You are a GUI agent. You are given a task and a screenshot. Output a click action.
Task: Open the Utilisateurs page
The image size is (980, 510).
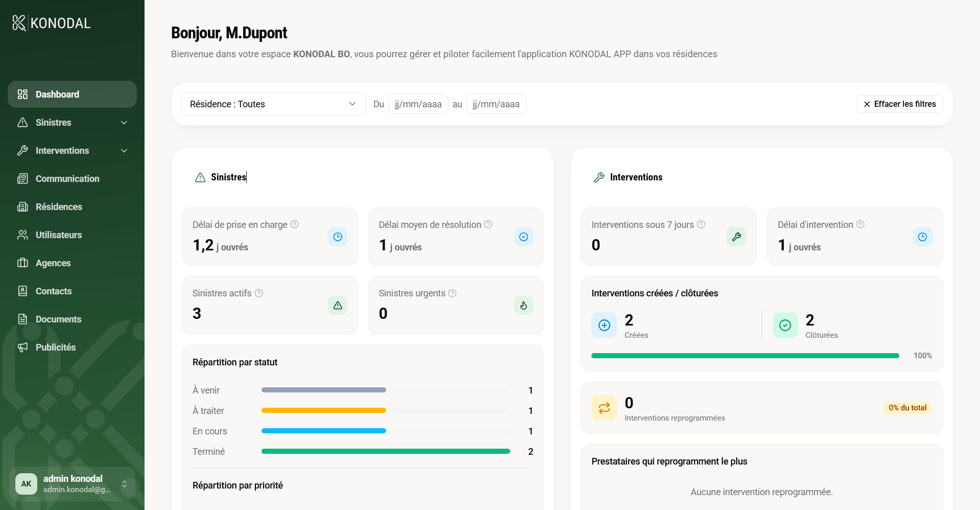pos(72,235)
